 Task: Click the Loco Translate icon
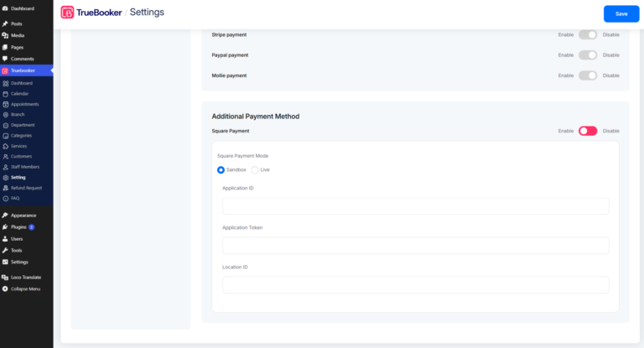(5, 278)
